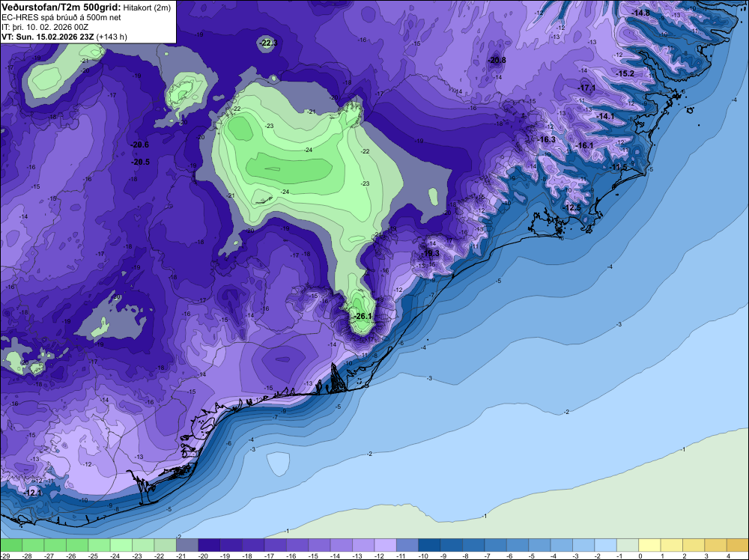Click the '-12.5' temperature label
This screenshot has width=749, height=560.
pyautogui.click(x=571, y=207)
